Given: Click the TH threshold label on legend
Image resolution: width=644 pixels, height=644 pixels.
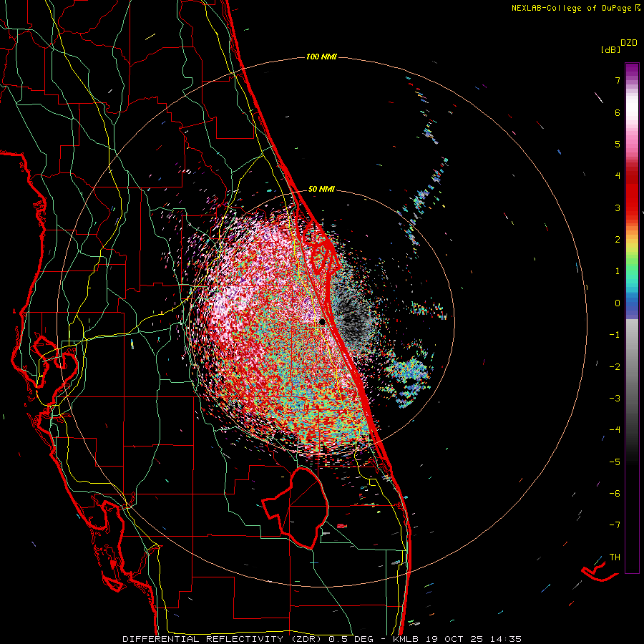Looking at the screenshot, I should [615, 557].
